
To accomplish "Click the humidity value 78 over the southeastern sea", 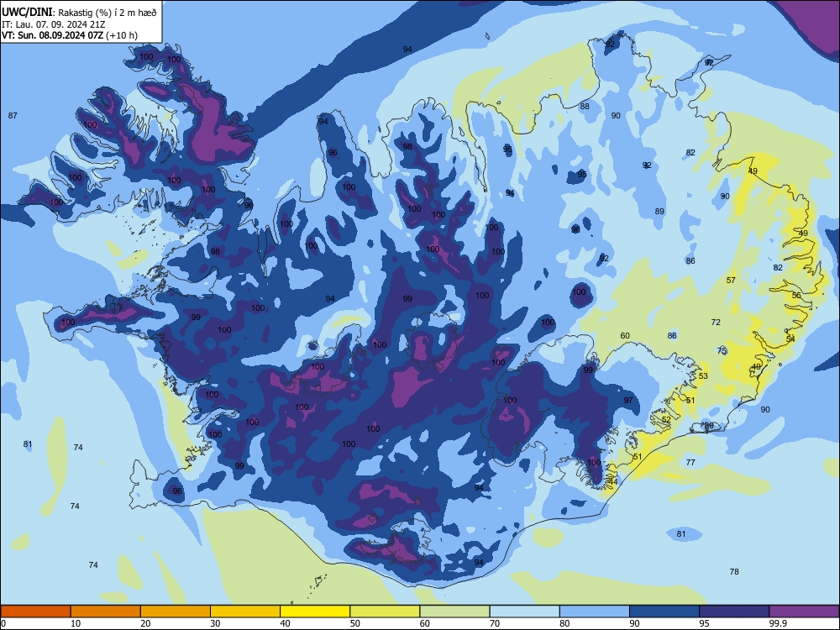I will click(734, 571).
